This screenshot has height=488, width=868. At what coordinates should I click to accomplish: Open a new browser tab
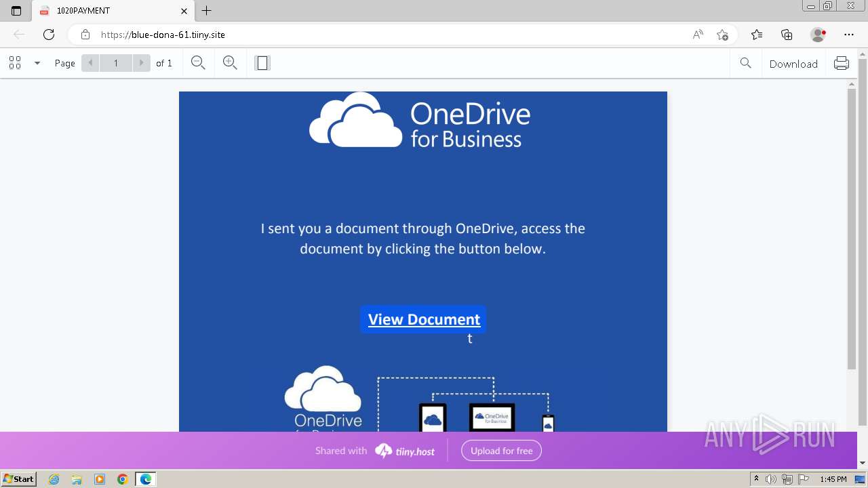pyautogui.click(x=207, y=11)
